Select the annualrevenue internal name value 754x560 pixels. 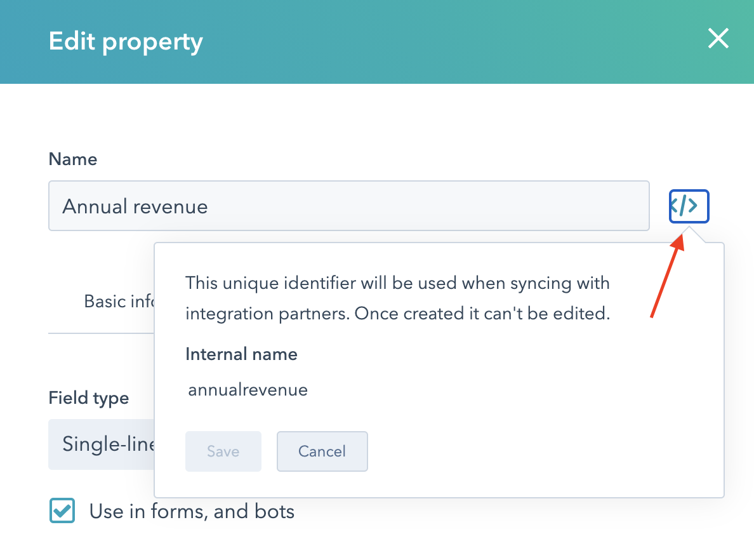click(x=248, y=389)
